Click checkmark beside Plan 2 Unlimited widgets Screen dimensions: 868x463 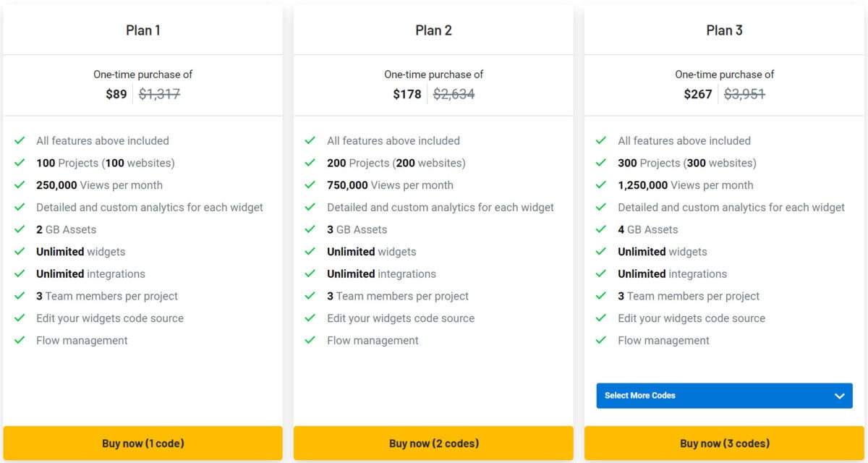310,252
